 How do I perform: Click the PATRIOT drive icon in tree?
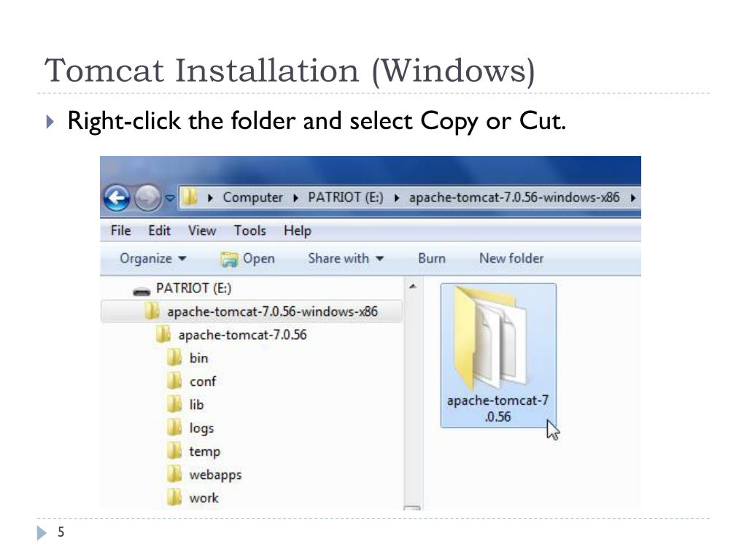(142, 291)
